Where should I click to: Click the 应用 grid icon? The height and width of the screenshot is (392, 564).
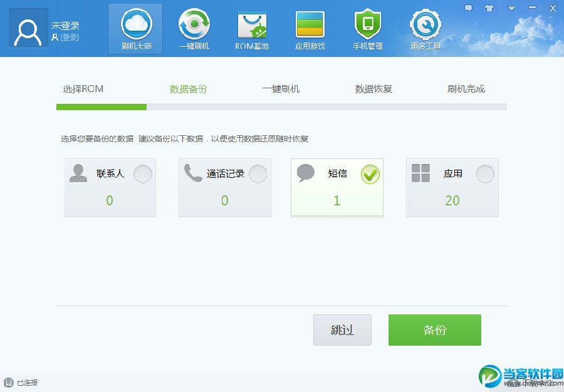click(421, 173)
